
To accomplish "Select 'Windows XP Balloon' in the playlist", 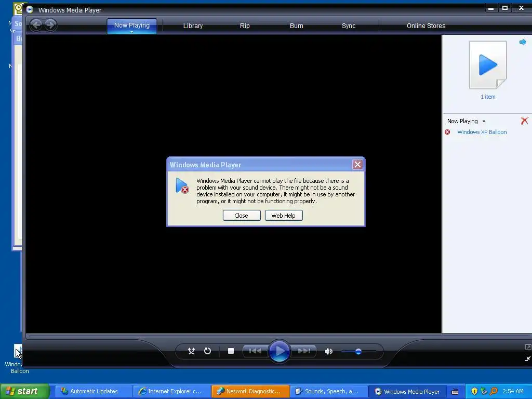I will pyautogui.click(x=482, y=132).
